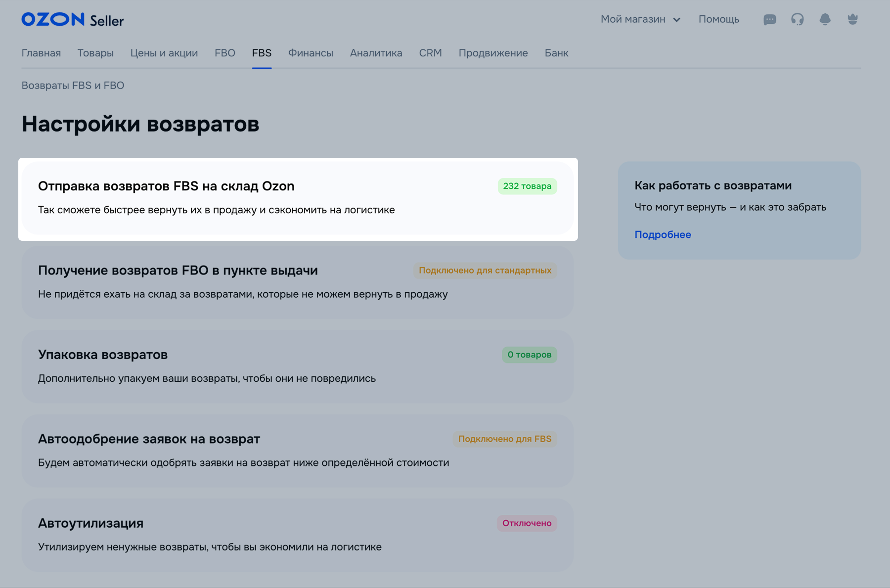
Task: Expand the Мой магазин dropdown
Action: [x=640, y=19]
